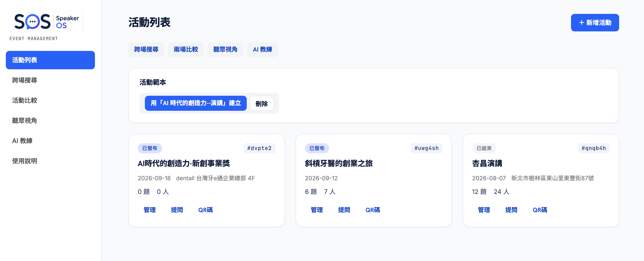Click 已發布 badge on AI時代的創造力 card

click(x=150, y=148)
